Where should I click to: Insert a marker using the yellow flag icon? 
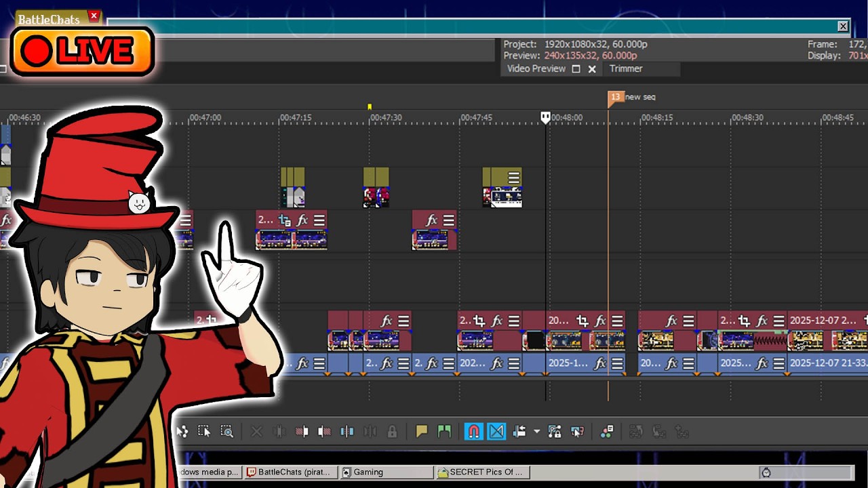click(422, 432)
